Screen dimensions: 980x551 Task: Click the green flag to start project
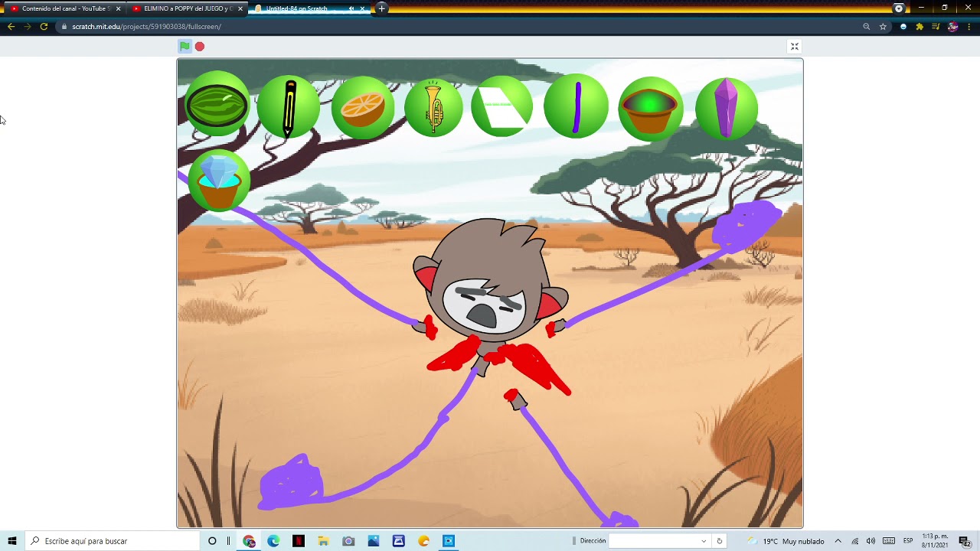[185, 46]
